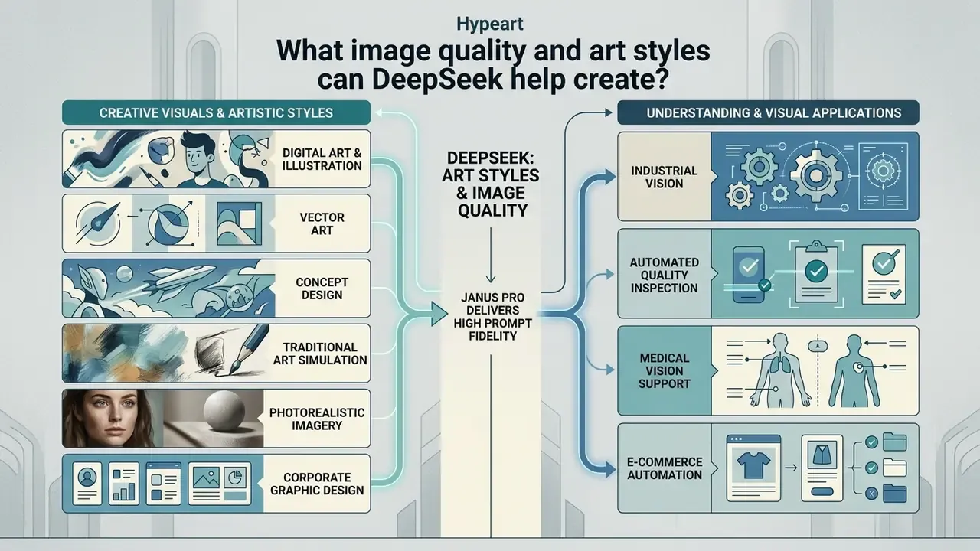
Task: Select the 'Automated Quality Inspection' label
Action: 664,275
